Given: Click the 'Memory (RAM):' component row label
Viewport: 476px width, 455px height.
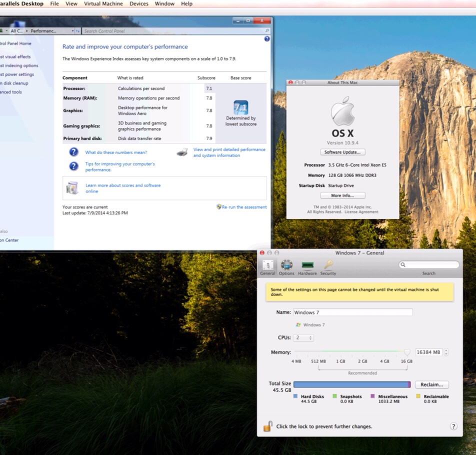Looking at the screenshot, I should click(x=80, y=98).
